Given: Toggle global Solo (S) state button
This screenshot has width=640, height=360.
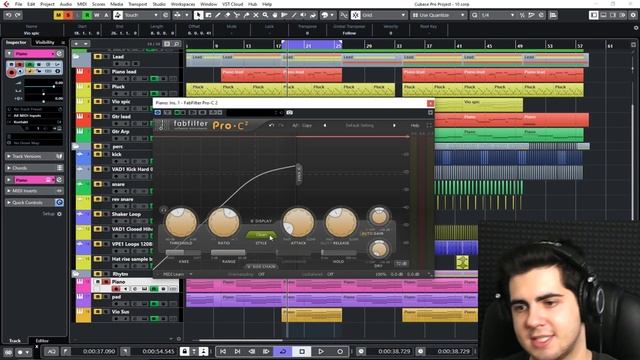Looking at the screenshot, I should (68, 15).
